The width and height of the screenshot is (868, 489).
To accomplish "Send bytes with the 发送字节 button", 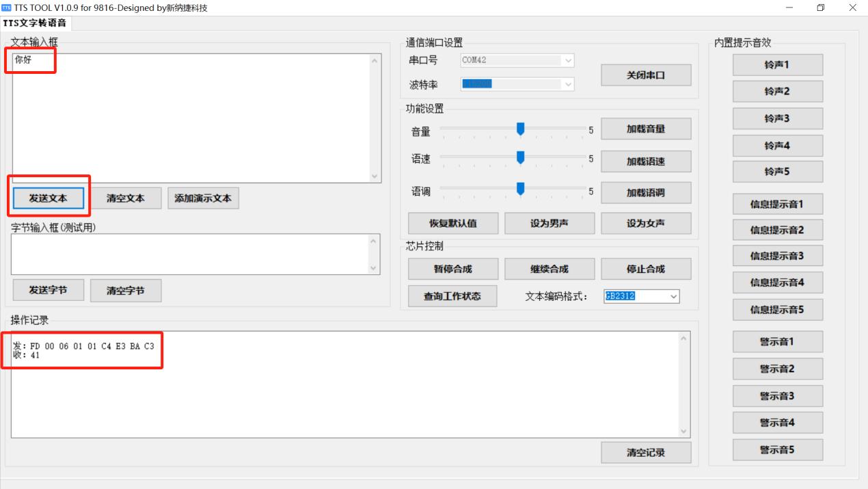I will (x=48, y=290).
